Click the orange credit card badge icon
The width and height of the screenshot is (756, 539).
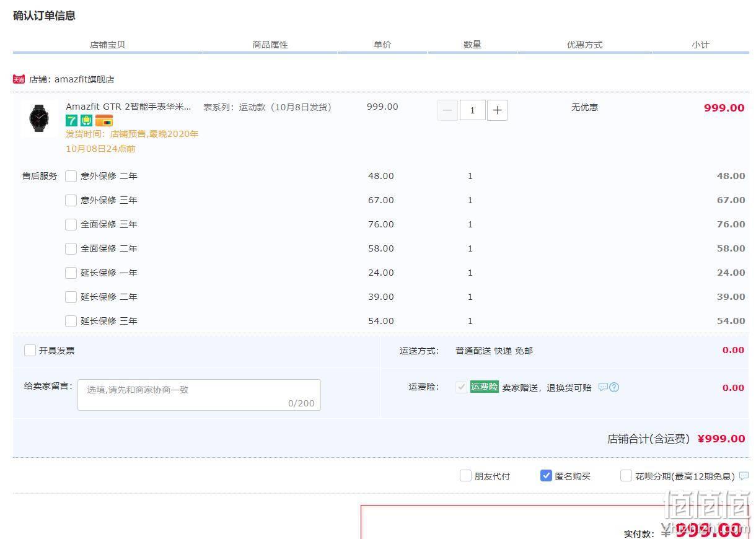pyautogui.click(x=104, y=120)
